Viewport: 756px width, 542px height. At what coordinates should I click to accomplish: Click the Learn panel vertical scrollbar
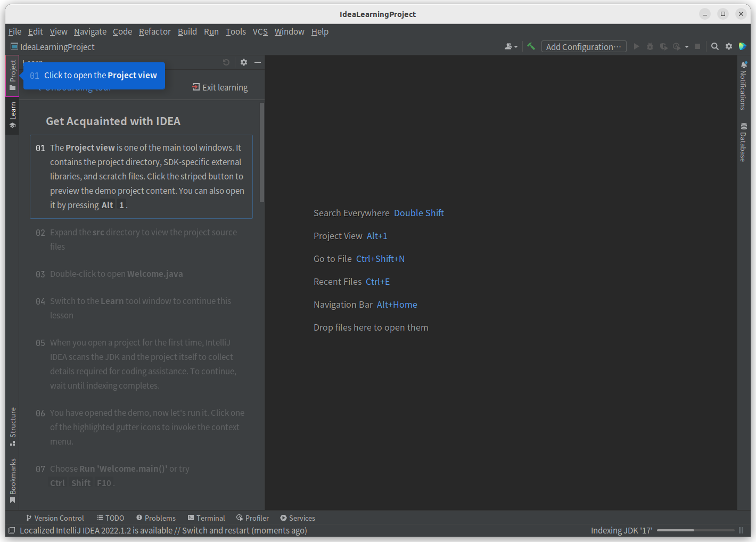(x=261, y=152)
